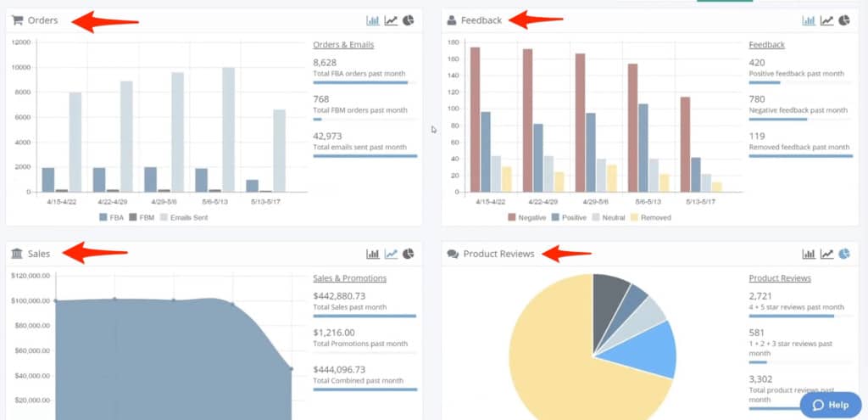Open the Feedback underlined link
This screenshot has height=420, width=868.
(766, 45)
